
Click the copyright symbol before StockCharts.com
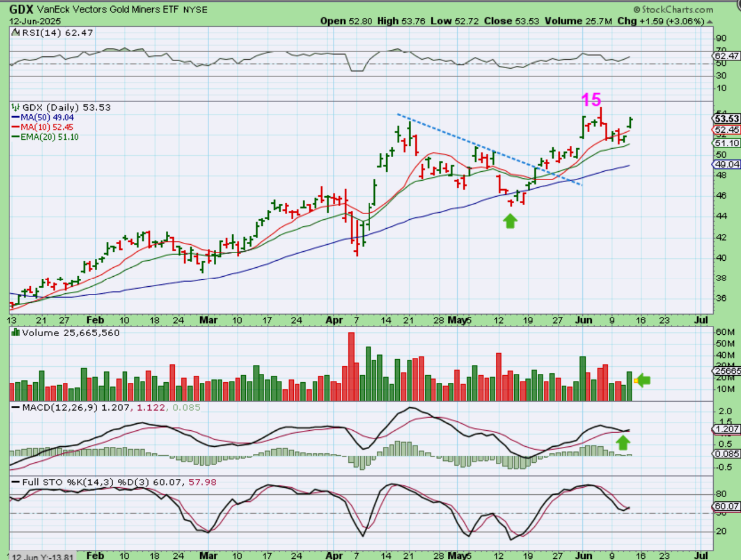pyautogui.click(x=637, y=9)
